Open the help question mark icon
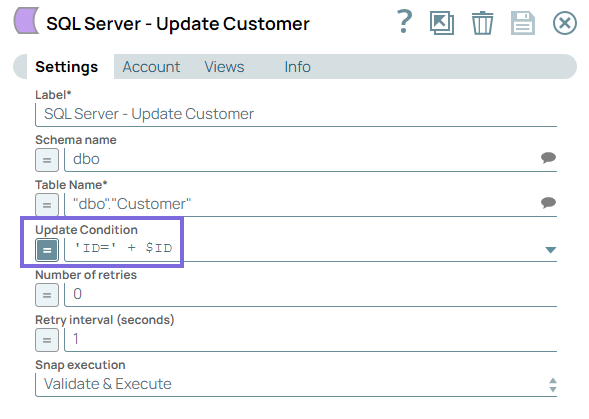 point(405,22)
